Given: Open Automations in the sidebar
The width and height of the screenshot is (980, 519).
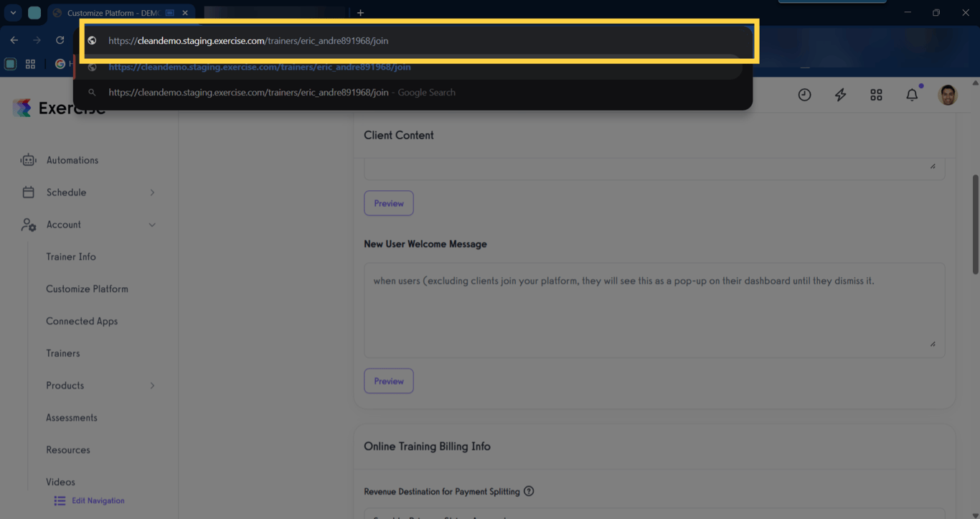Looking at the screenshot, I should (x=72, y=160).
